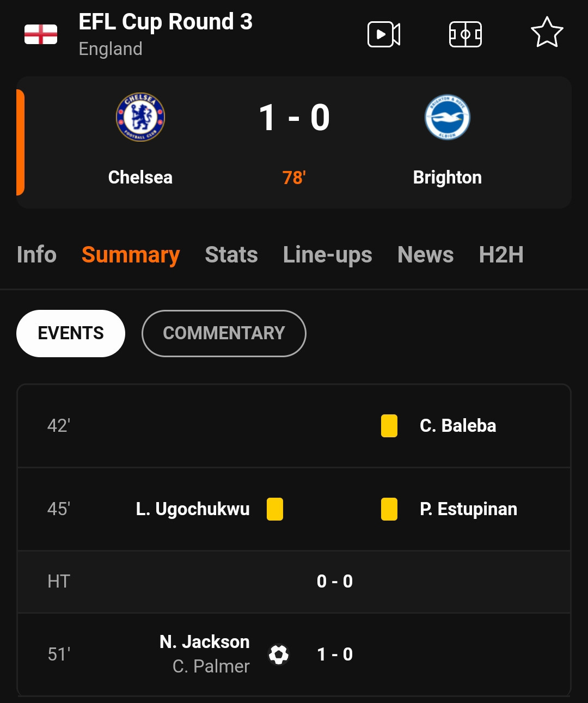This screenshot has height=703, width=588.
Task: Open Brighton club crest
Action: [448, 117]
